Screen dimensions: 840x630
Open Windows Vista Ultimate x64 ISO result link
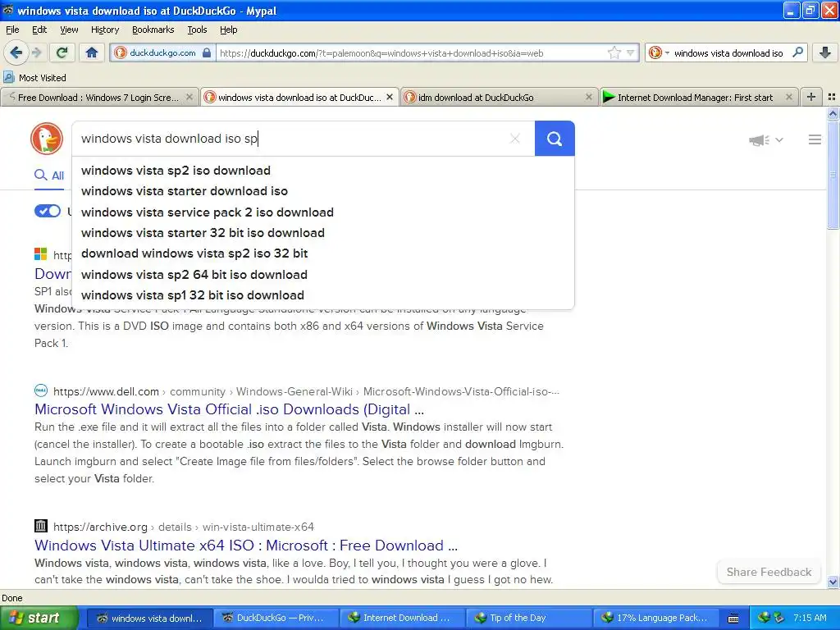point(246,546)
